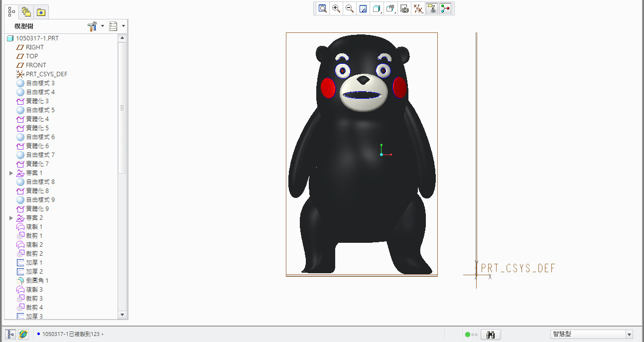Click the model tree scrollbar thumb

point(122,108)
